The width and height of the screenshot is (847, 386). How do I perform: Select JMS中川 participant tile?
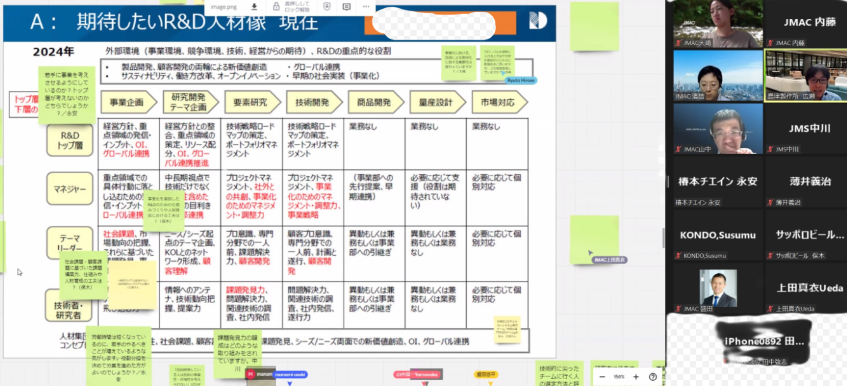pyautogui.click(x=805, y=128)
